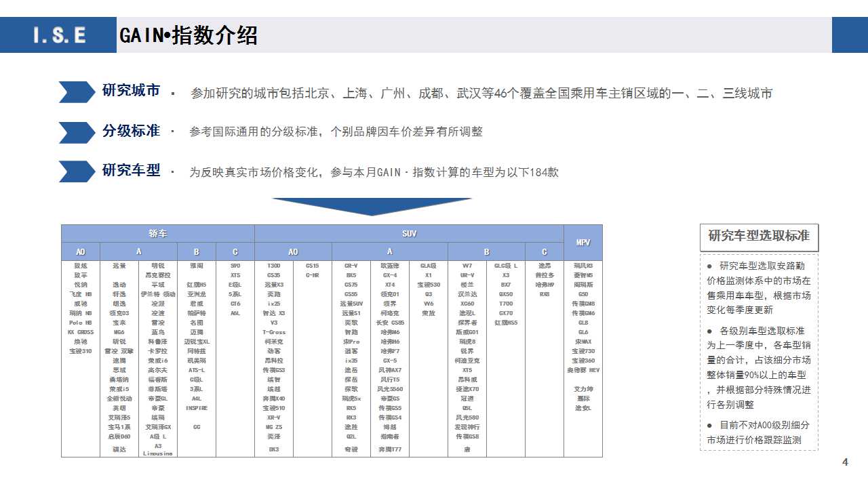Image resolution: width=868 pixels, height=488 pixels.
Task: Click the blue chevron beside 研究车型
Action: pos(77,171)
